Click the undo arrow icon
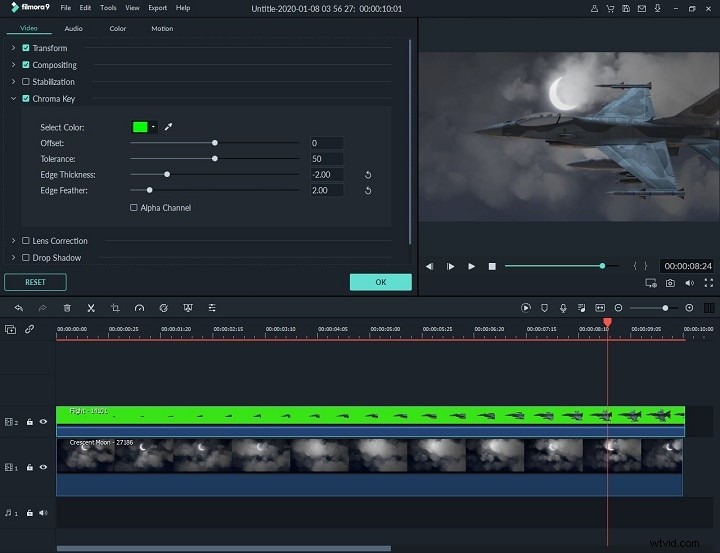Screen dimensions: 720x553 click(x=18, y=308)
